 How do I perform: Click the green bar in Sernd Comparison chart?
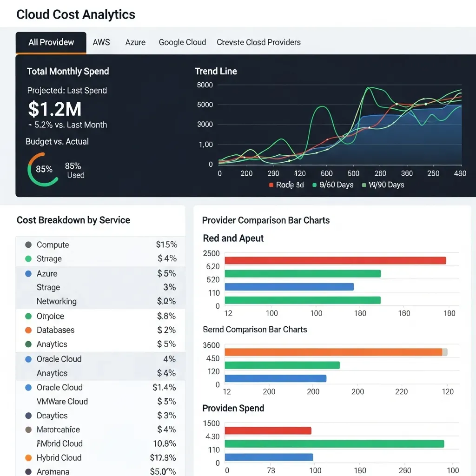click(x=282, y=365)
